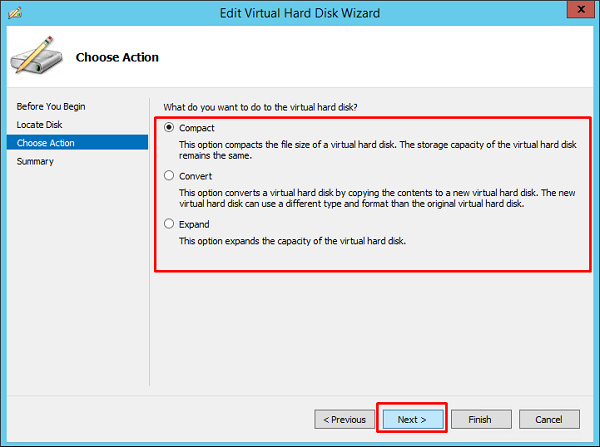
Task: Open the Locate Disk step
Action: [x=39, y=124]
